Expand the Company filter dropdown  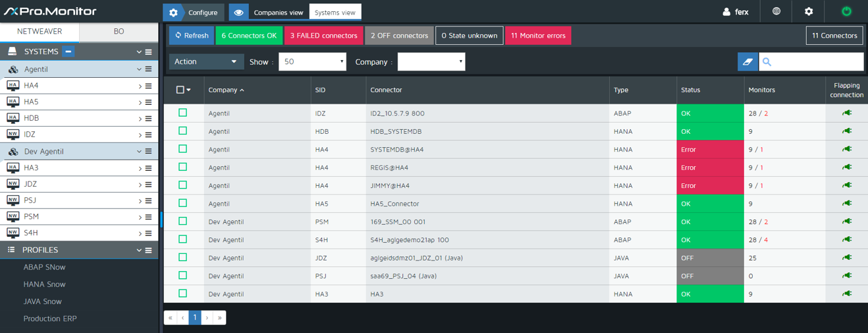coord(431,61)
